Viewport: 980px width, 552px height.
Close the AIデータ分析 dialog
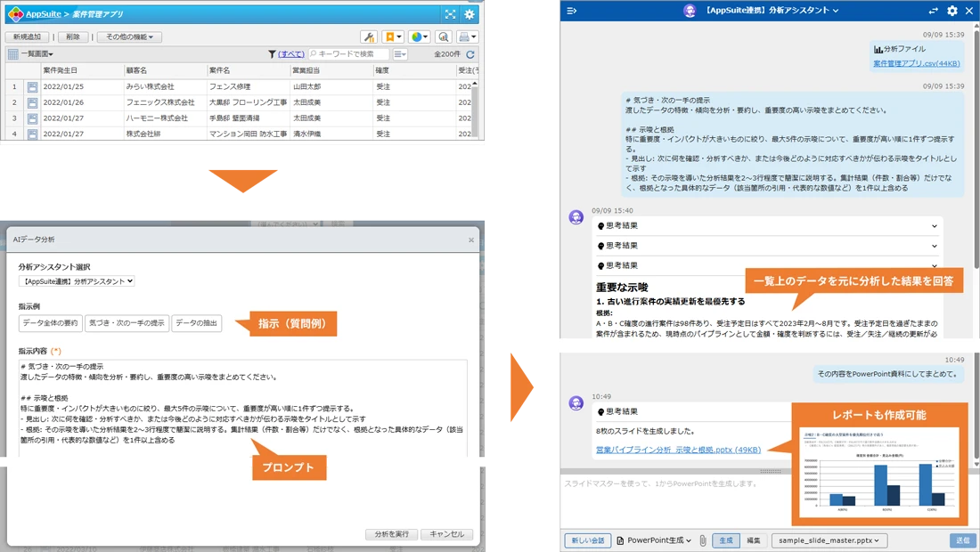471,239
